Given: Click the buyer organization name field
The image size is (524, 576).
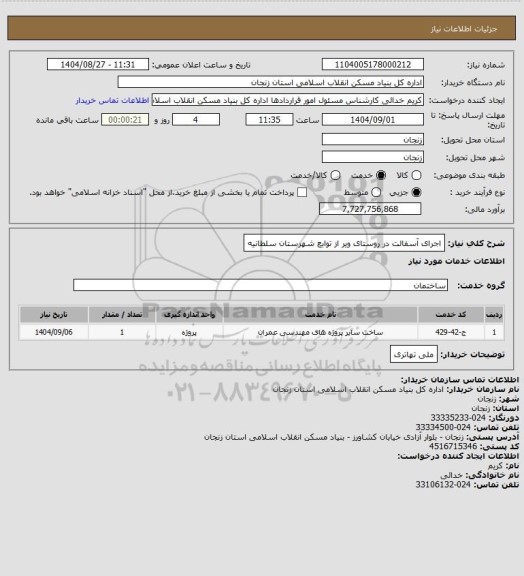Looking at the screenshot, I should tap(270, 82).
